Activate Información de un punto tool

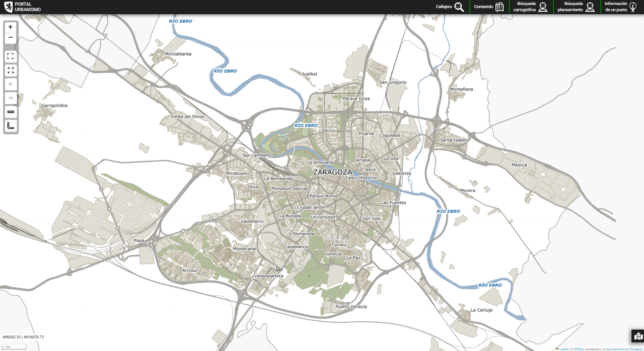[621, 7]
